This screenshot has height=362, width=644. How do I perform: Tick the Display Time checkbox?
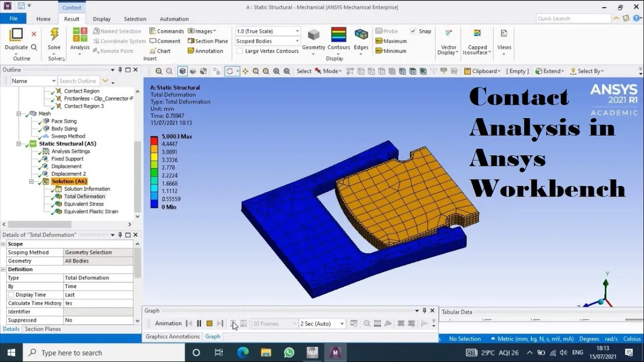[11, 295]
